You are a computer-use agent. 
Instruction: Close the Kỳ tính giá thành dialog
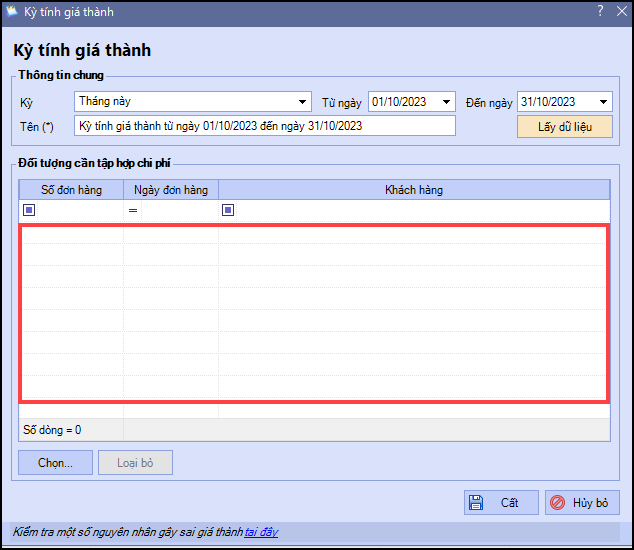621,12
